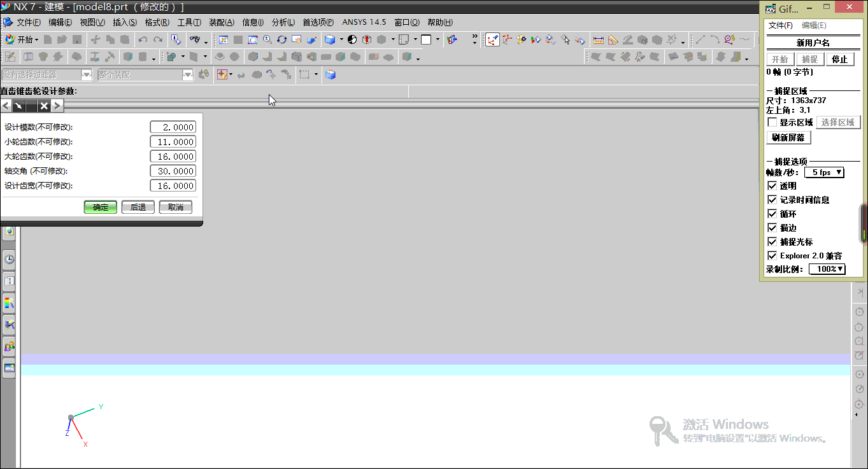
Task: Open the 帮助(H) menu
Action: point(440,22)
